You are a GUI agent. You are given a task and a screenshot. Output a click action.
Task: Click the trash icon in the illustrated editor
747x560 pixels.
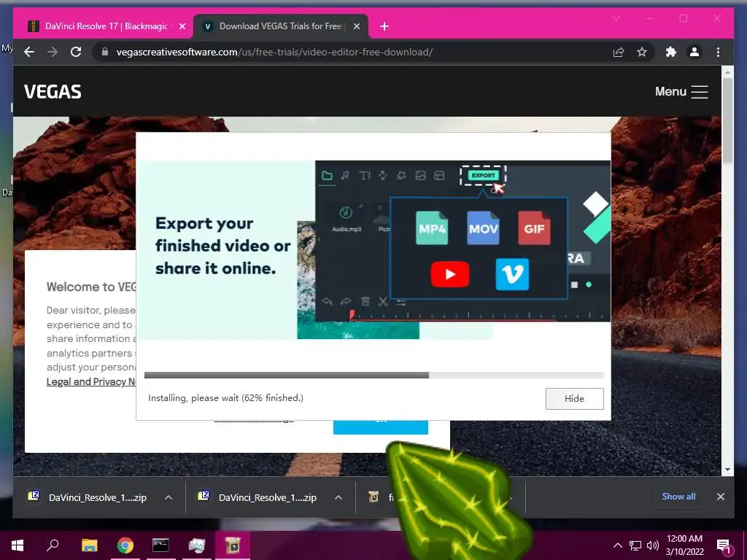tap(365, 301)
